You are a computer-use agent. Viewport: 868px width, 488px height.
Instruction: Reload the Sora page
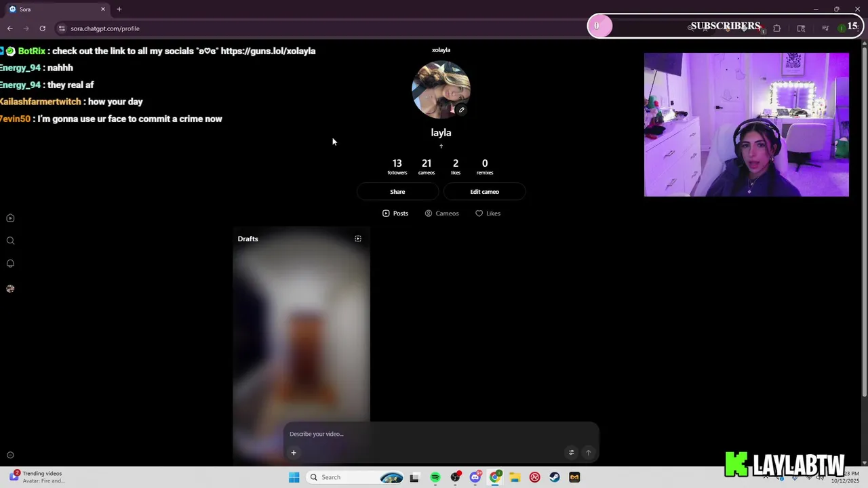42,28
